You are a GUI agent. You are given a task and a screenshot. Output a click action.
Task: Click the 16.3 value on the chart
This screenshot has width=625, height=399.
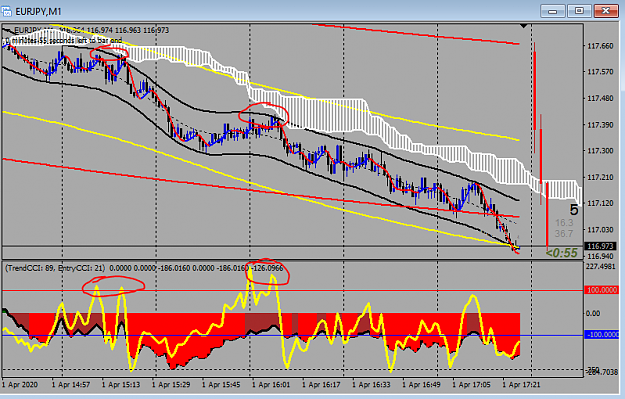564,222
